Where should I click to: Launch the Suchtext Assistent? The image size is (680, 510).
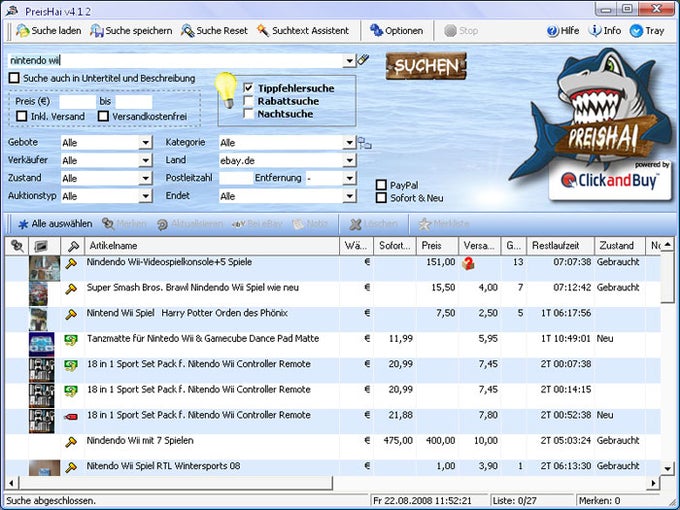pos(303,31)
